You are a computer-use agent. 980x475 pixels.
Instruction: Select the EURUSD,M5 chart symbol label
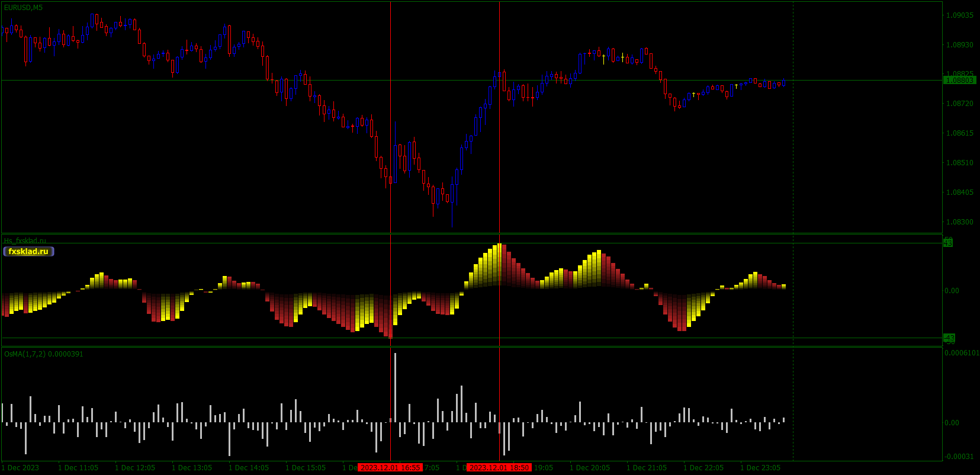point(23,8)
